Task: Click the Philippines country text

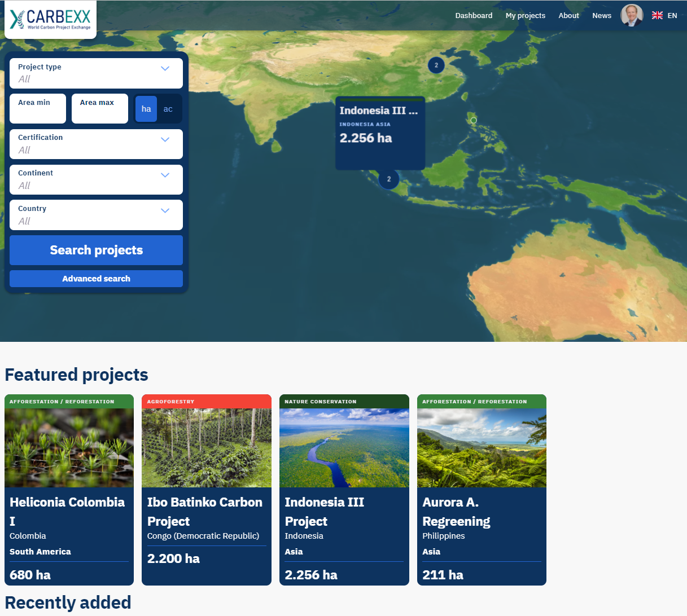Action: (x=444, y=536)
